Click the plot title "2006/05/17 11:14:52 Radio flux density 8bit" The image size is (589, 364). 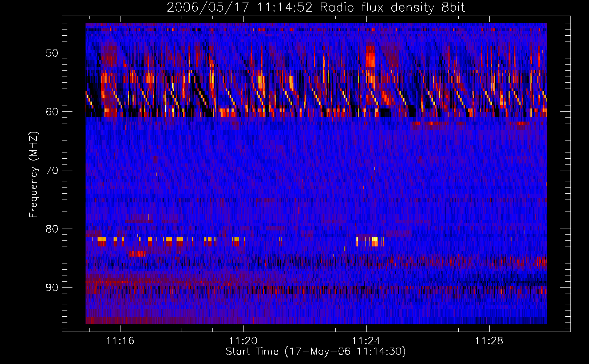[316, 7]
